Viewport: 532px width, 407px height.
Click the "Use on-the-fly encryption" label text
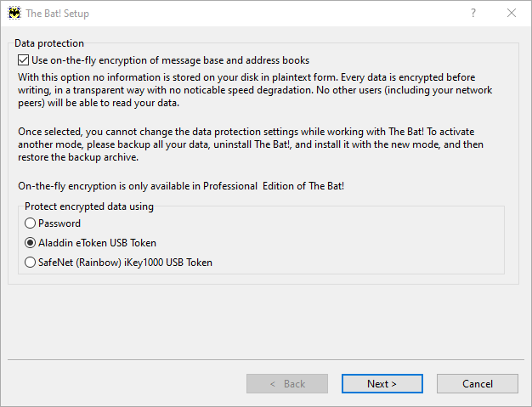click(170, 60)
